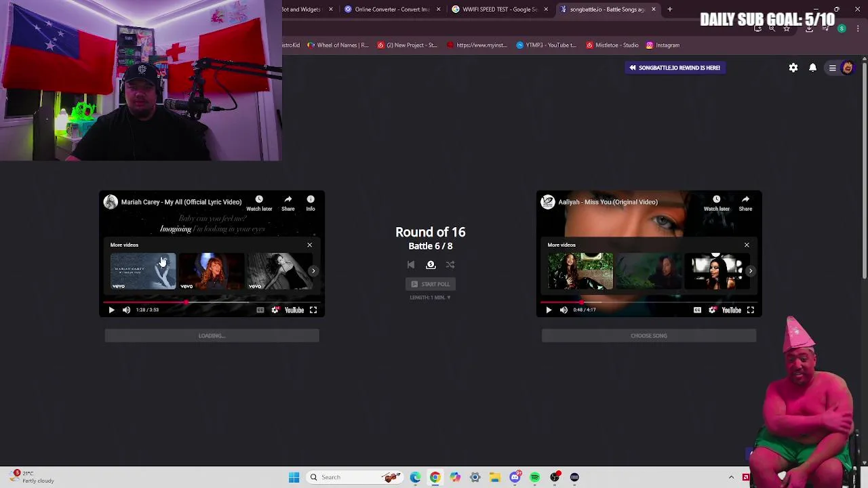Open second suggested thumbnail in Aaliyah player
The height and width of the screenshot is (488, 868).
pos(649,271)
